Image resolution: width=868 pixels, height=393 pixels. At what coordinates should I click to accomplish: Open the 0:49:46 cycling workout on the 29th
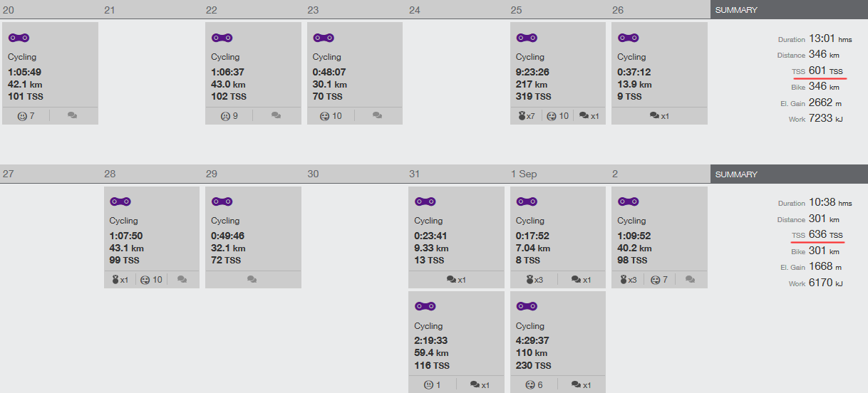pos(253,237)
